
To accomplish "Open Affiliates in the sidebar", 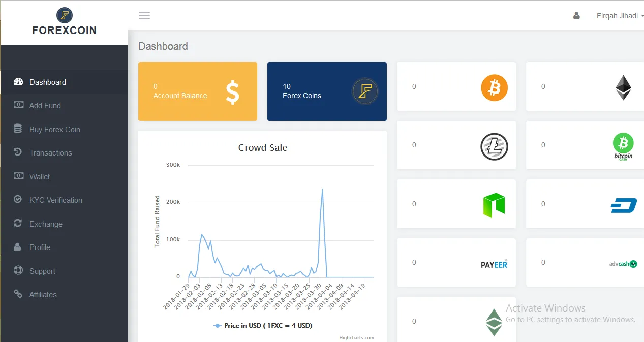I will (64, 295).
